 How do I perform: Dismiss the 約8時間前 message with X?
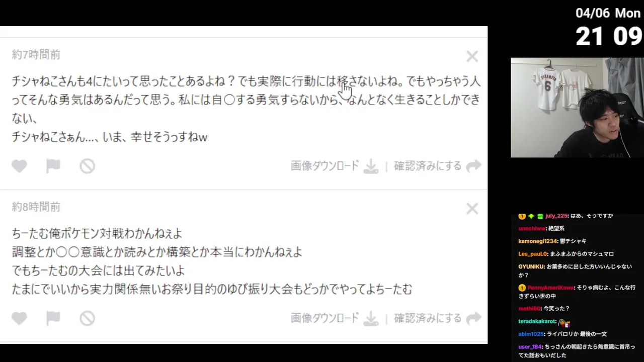(472, 209)
